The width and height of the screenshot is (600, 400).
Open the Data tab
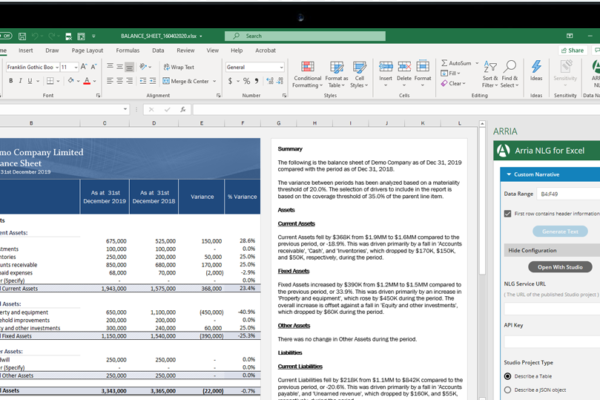click(x=158, y=51)
